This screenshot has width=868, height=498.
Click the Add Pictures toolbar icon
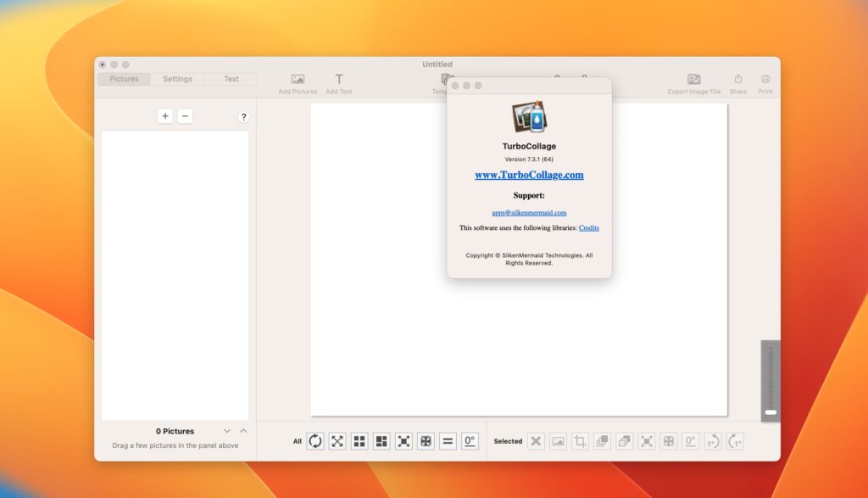(298, 81)
